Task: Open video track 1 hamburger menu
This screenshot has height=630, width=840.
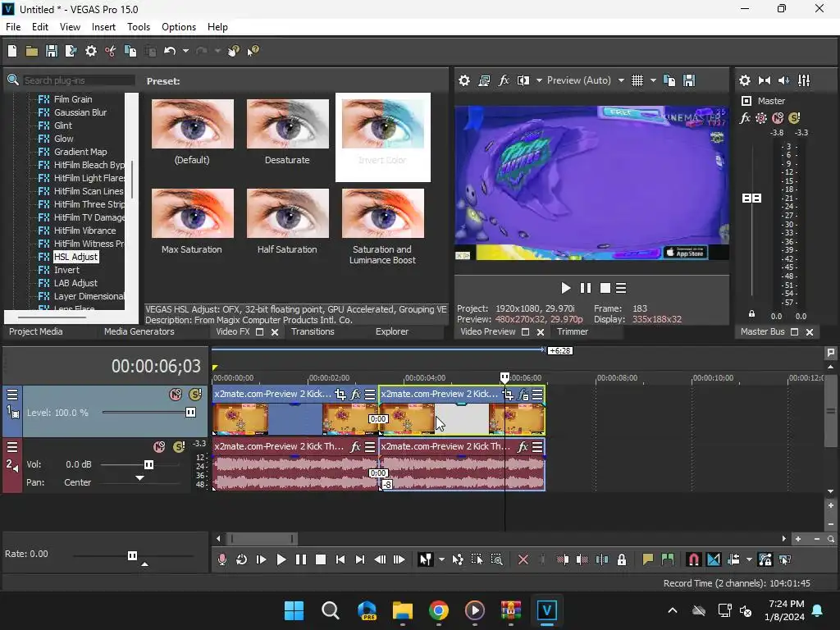Action: 12,395
